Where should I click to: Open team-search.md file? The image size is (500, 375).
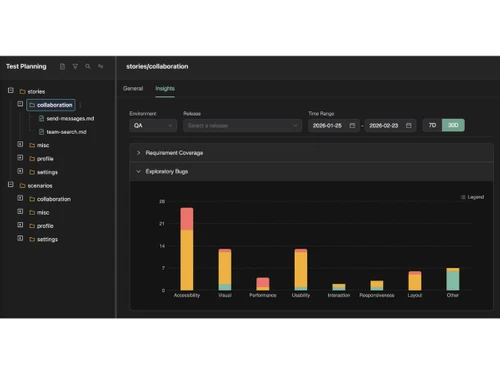66,132
